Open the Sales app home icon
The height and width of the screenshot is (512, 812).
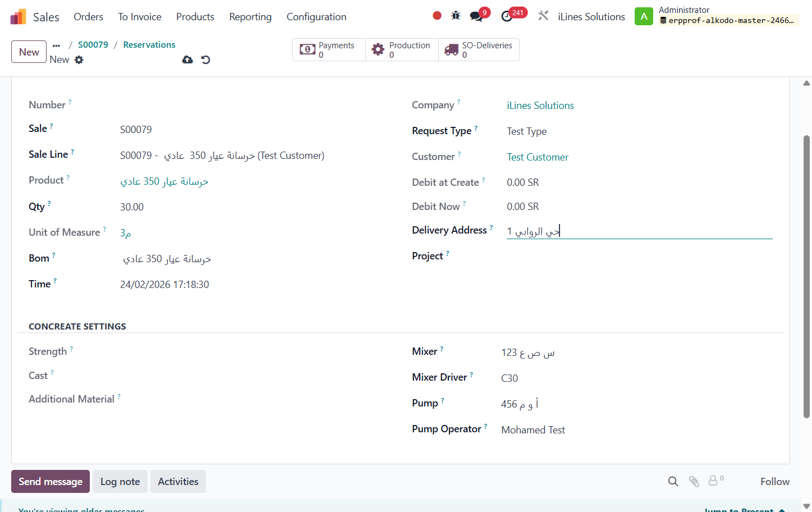(x=18, y=17)
